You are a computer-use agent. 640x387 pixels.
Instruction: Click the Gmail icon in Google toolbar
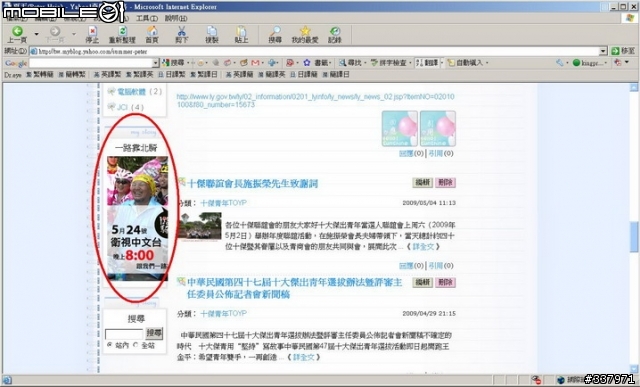(x=256, y=63)
